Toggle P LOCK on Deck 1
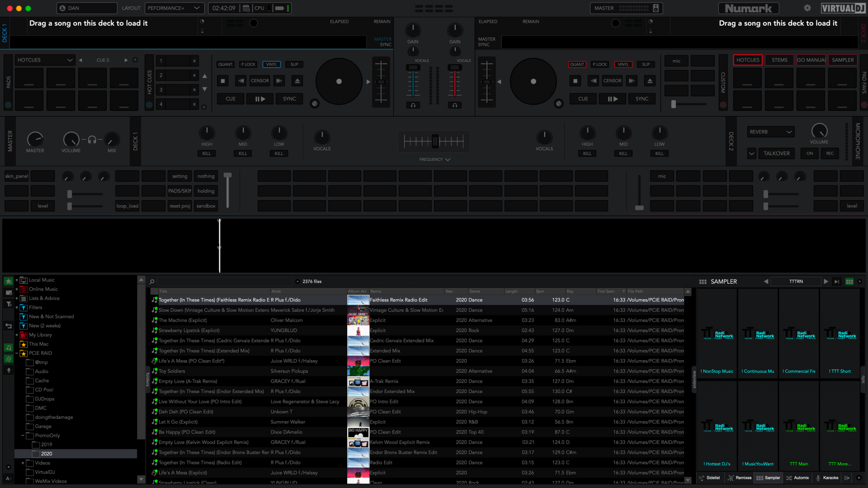Image resolution: width=868 pixels, height=488 pixels. [248, 65]
